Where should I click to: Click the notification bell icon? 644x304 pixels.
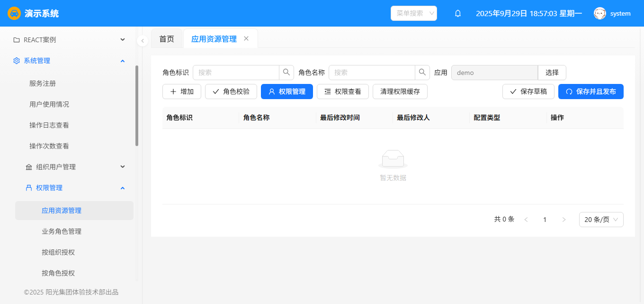point(458,13)
